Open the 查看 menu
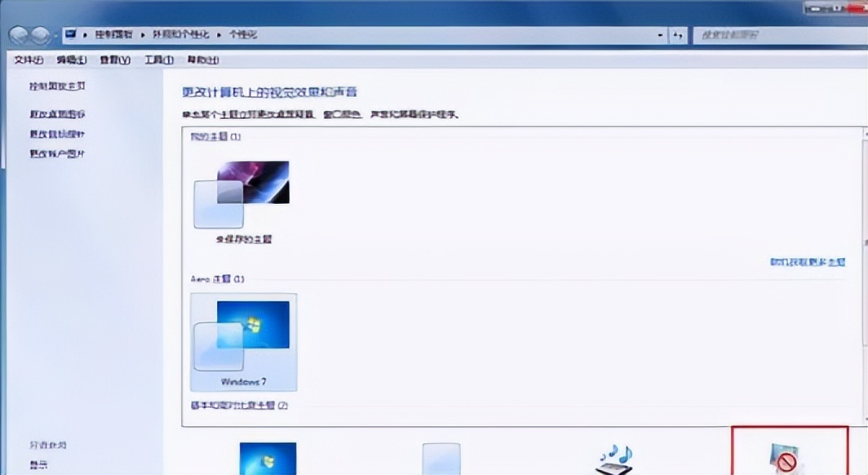The image size is (868, 475). pyautogui.click(x=113, y=60)
